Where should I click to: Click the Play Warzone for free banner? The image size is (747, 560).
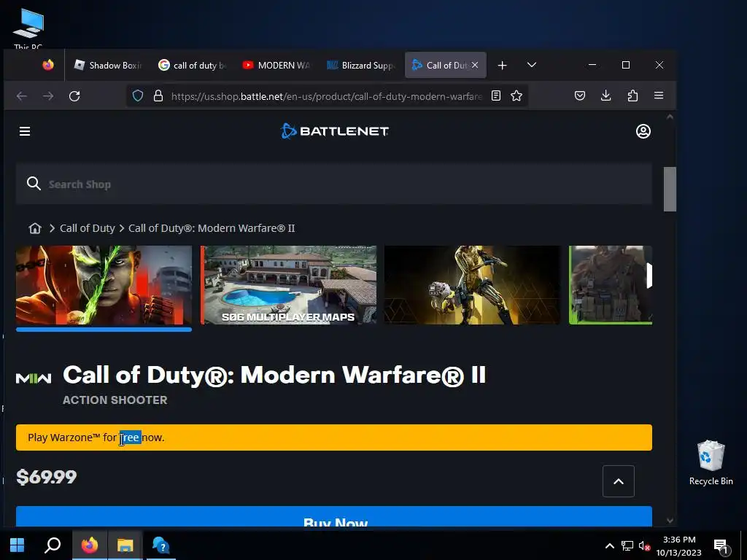point(333,437)
